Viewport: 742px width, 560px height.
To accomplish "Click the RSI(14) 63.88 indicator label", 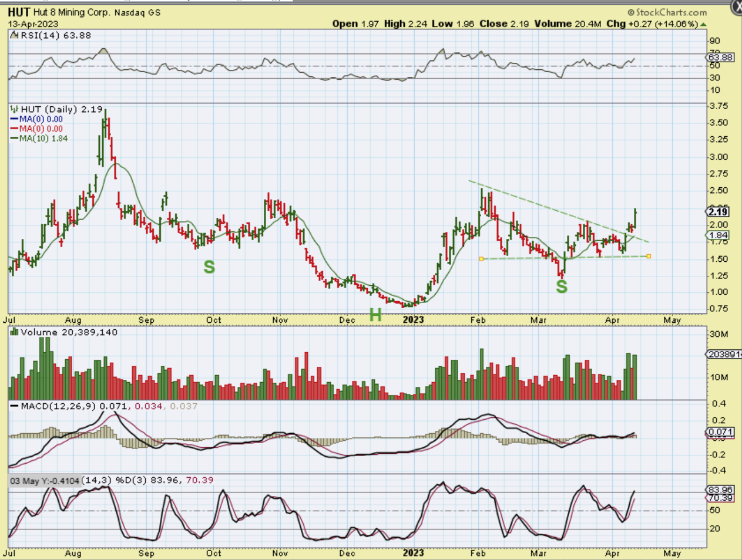I will coord(56,35).
